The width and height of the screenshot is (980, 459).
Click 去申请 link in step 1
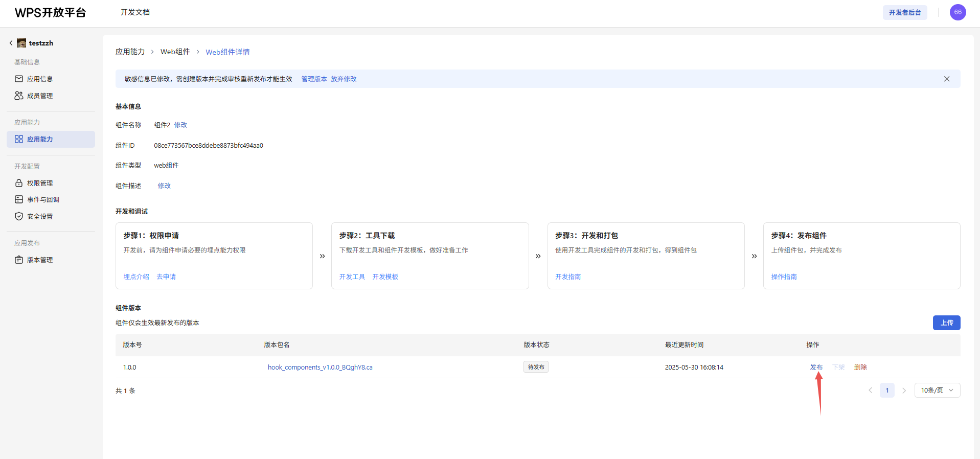pyautogui.click(x=166, y=277)
